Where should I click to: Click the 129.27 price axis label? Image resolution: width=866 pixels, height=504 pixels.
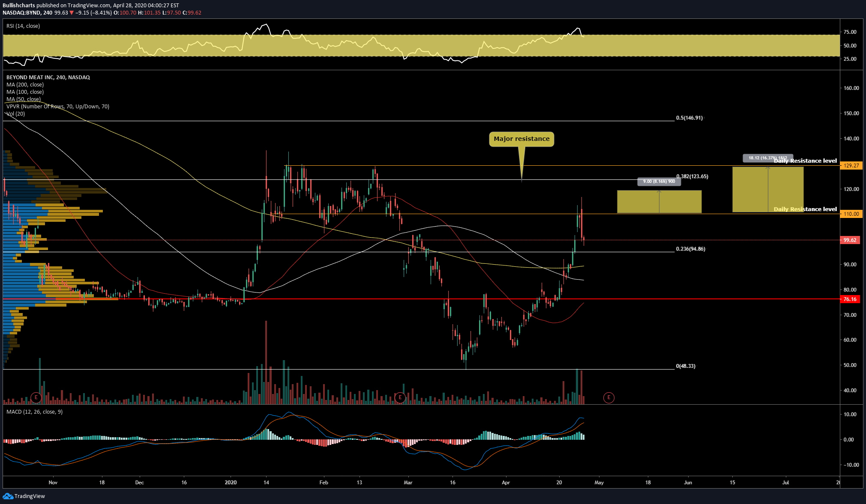(x=851, y=166)
